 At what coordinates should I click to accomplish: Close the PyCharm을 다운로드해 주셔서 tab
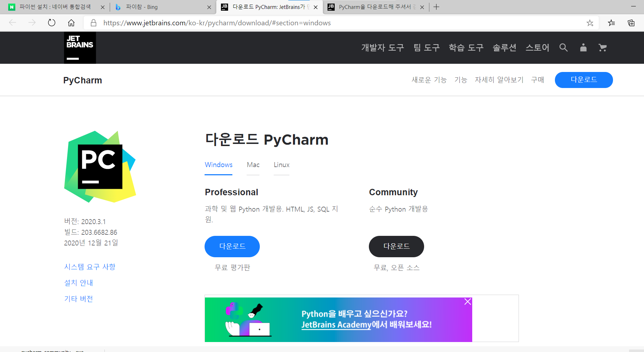pyautogui.click(x=422, y=7)
